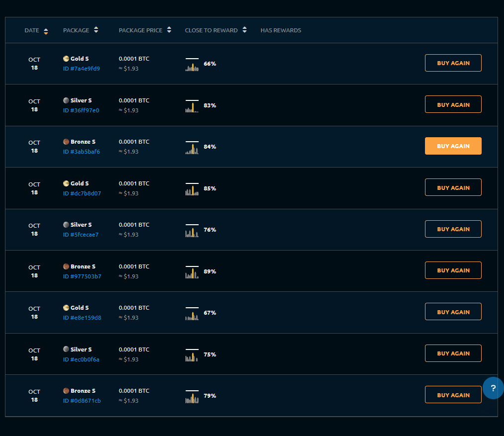Viewport: 504px width, 436px height.
Task: Open the help question mark bubble
Action: [493, 388]
